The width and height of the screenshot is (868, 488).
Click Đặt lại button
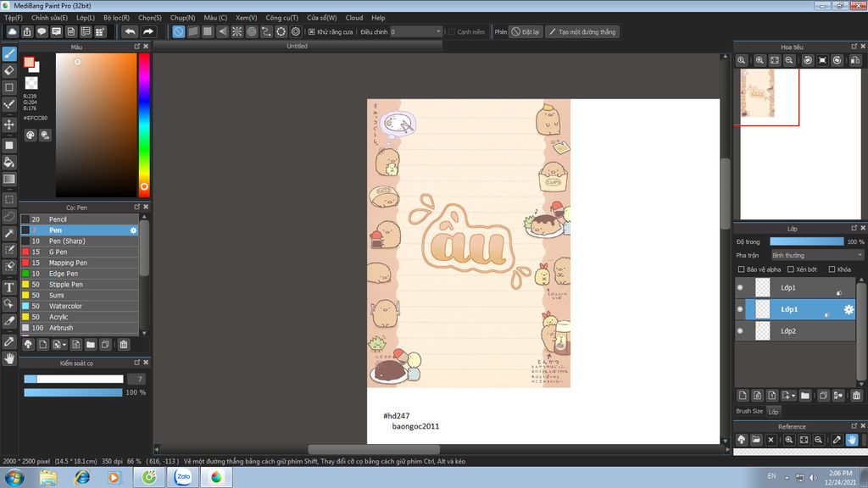[x=526, y=31]
